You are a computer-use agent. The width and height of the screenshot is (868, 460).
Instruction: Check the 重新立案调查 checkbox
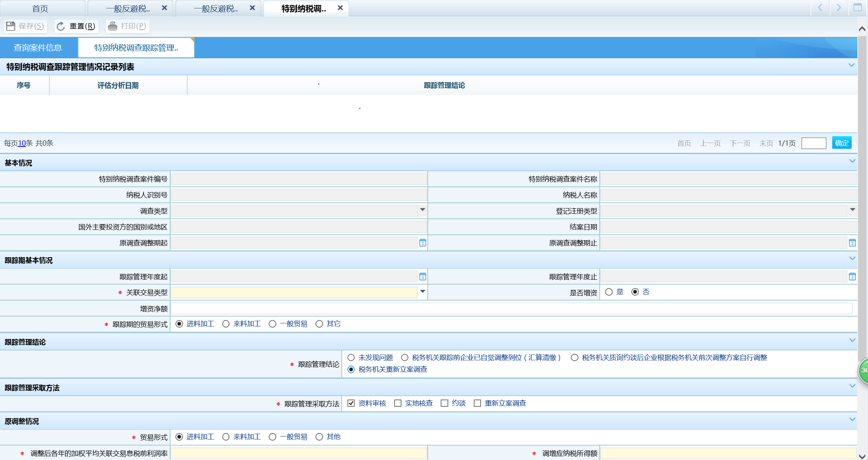point(477,403)
